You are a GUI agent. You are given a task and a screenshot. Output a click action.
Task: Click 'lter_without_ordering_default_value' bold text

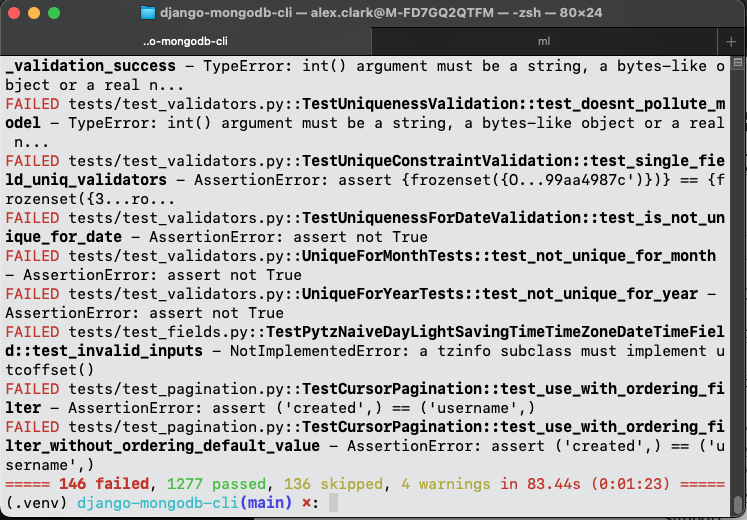tap(162, 446)
